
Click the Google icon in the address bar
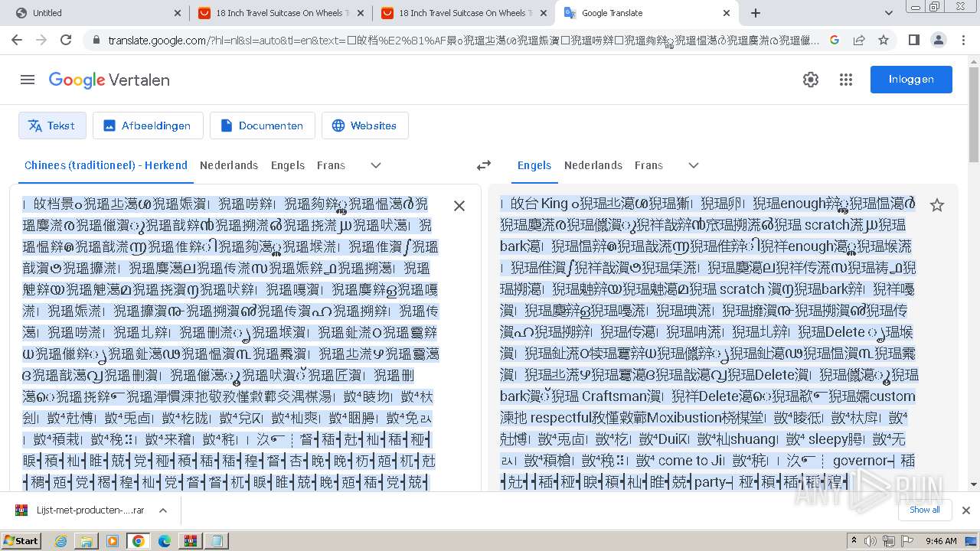coord(835,40)
